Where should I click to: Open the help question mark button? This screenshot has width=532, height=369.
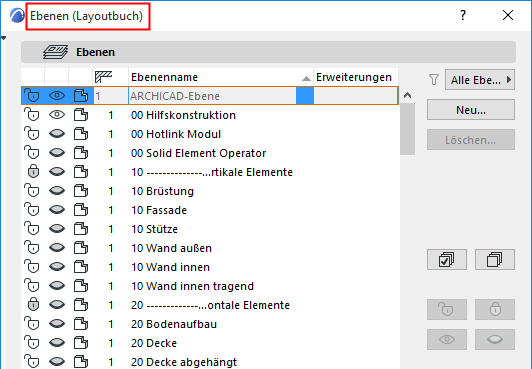click(x=463, y=15)
